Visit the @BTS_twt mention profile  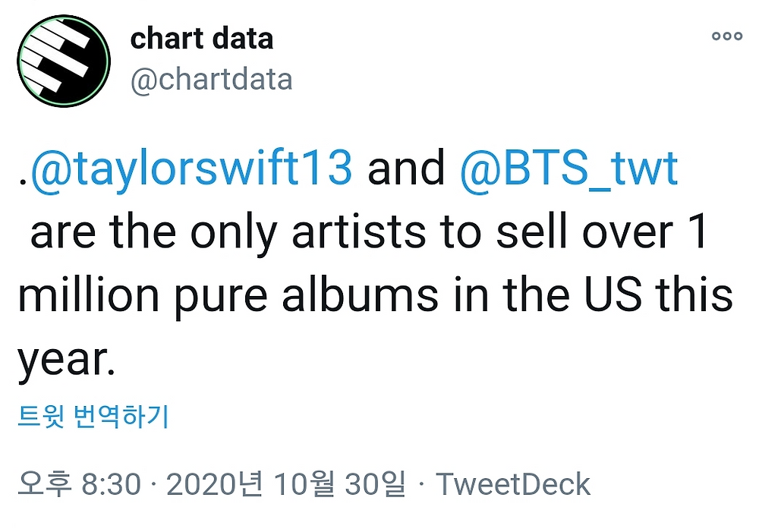pyautogui.click(x=568, y=168)
